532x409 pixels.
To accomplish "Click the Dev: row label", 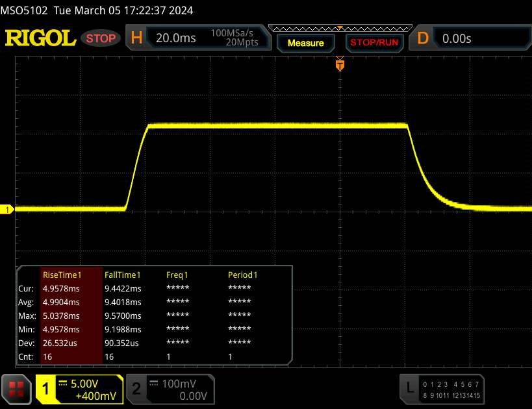I will 27,343.
